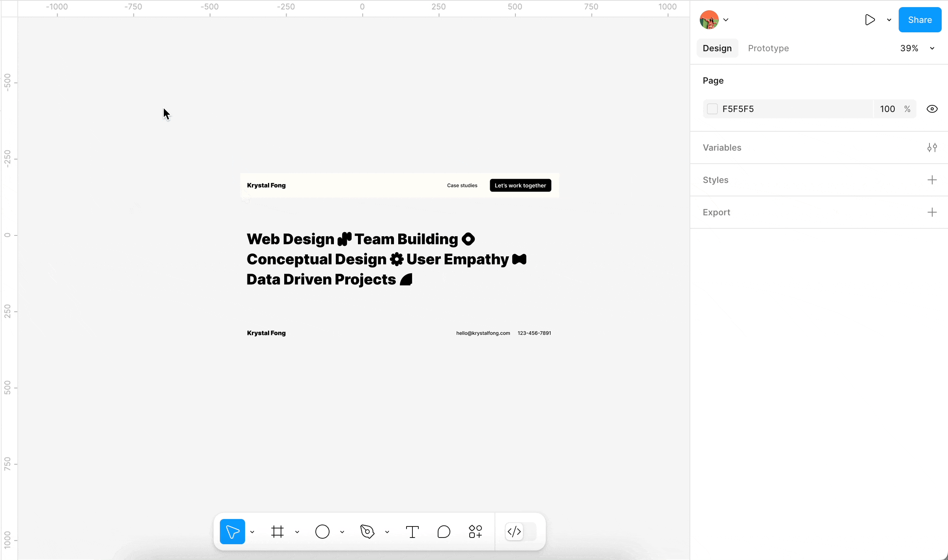
Task: Add a new Export setting
Action: tap(932, 212)
